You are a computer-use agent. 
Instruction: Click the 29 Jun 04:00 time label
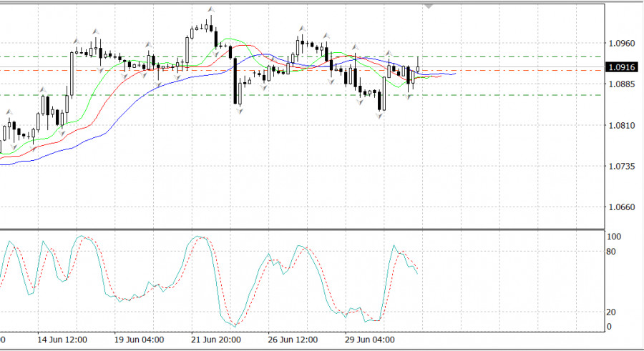[x=369, y=340]
